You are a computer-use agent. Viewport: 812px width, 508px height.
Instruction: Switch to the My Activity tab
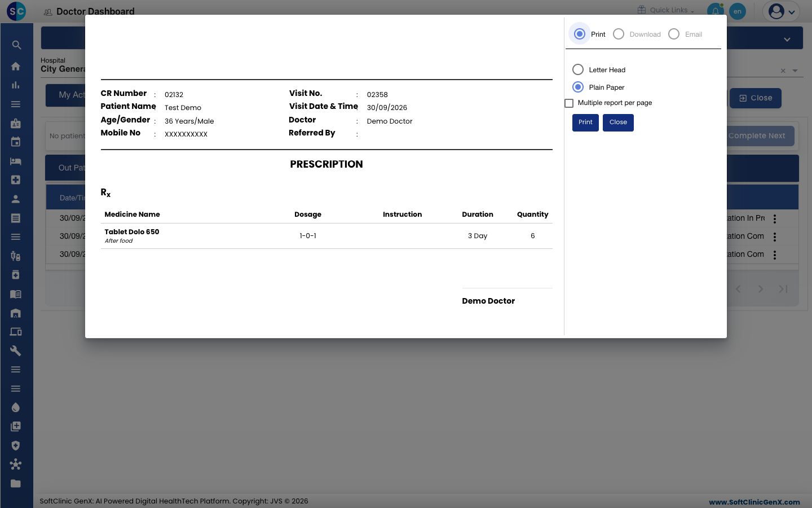[x=65, y=95]
